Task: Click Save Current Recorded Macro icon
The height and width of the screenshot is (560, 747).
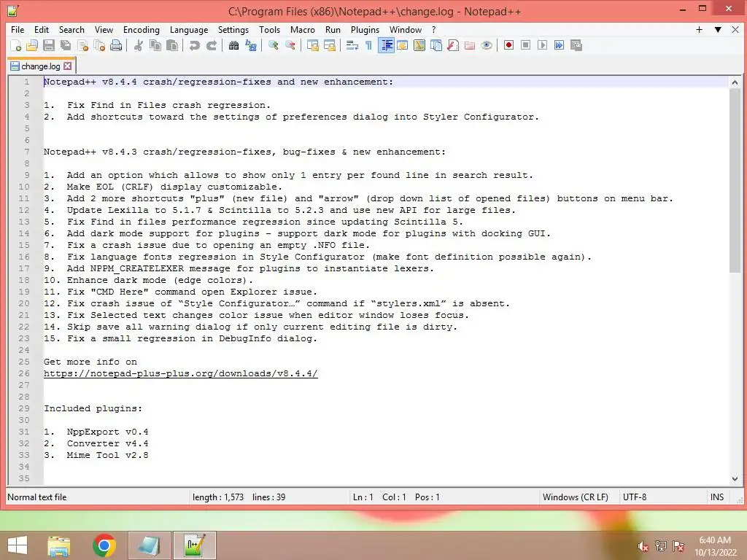Action: 576,45
